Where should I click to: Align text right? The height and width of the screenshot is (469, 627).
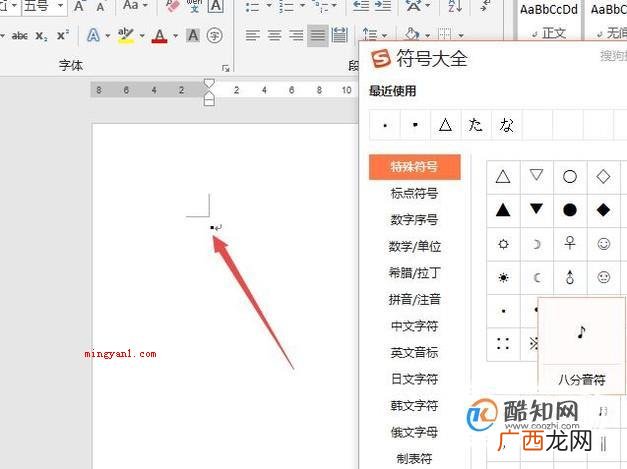coord(296,36)
